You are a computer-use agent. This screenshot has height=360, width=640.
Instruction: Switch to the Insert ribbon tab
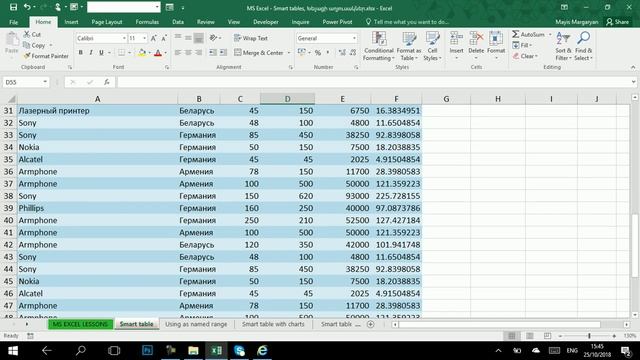(x=71, y=22)
